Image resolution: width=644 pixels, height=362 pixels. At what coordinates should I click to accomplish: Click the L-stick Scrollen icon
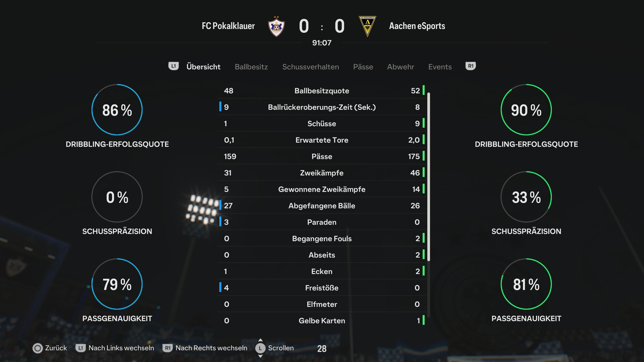(x=260, y=348)
